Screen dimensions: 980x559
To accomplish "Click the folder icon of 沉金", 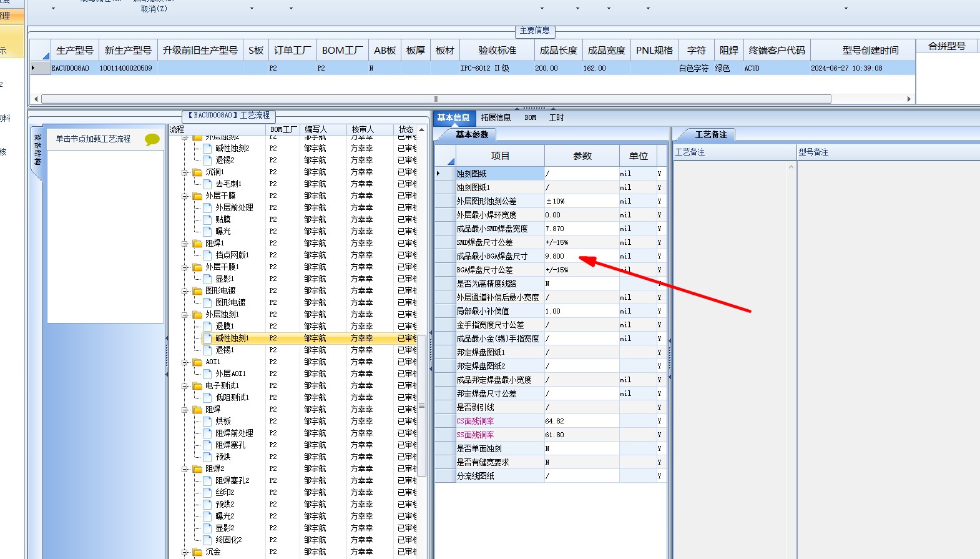I will click(x=198, y=552).
